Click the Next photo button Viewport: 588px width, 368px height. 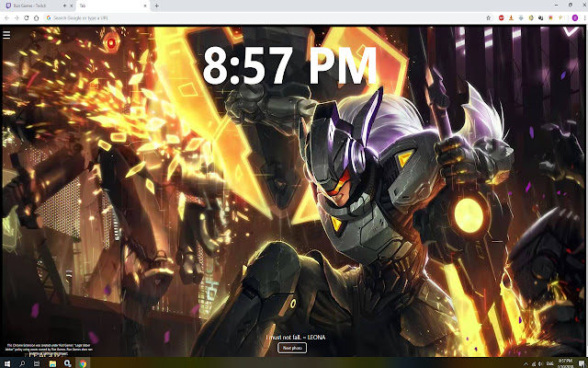[292, 348]
